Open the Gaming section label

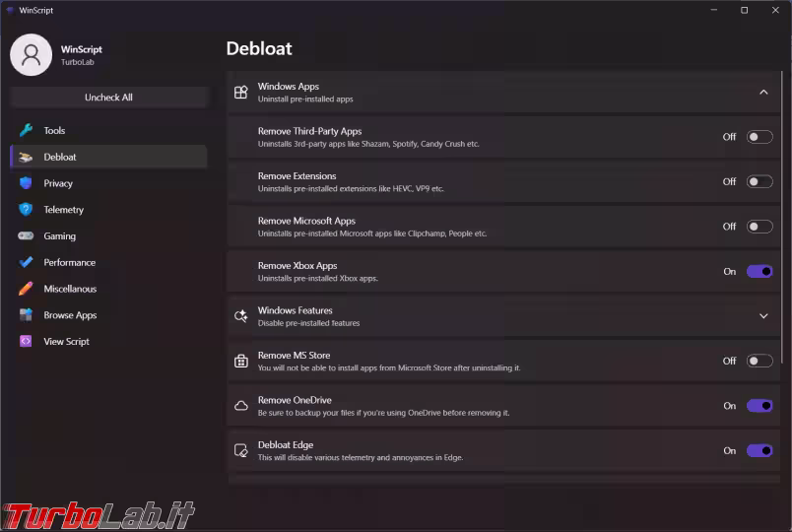[x=60, y=235]
